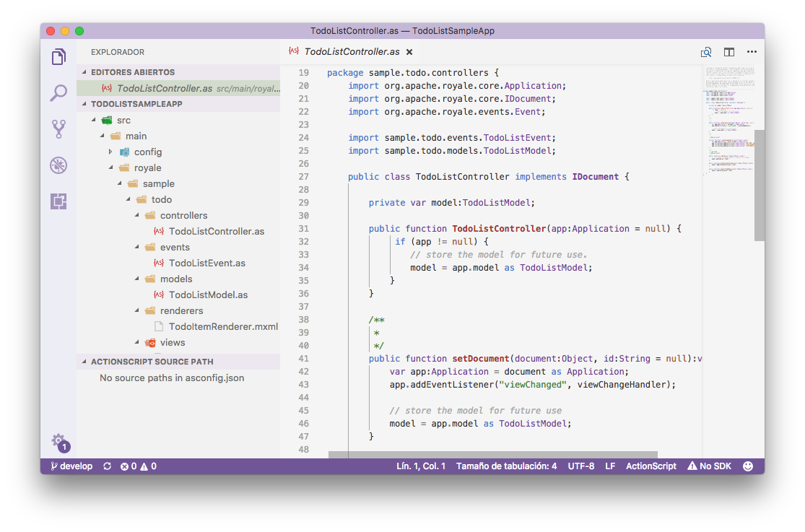805x532 pixels.
Task: Open the Source Control view icon
Action: 58,129
